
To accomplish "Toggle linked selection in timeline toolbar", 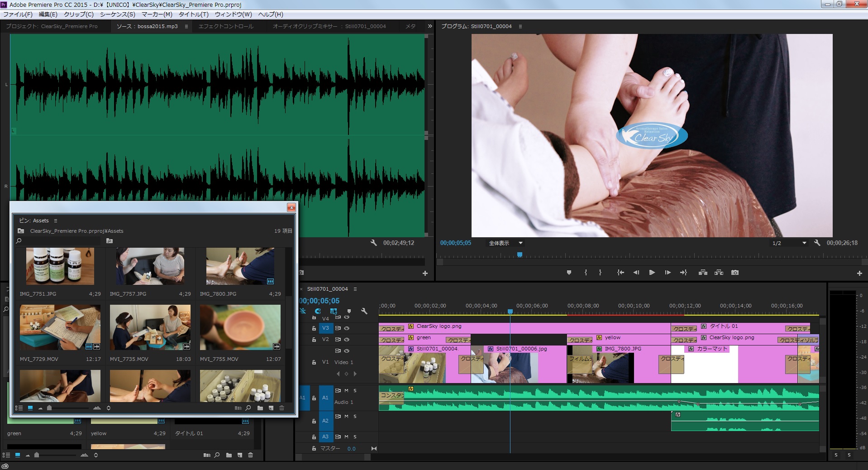I will [x=334, y=311].
